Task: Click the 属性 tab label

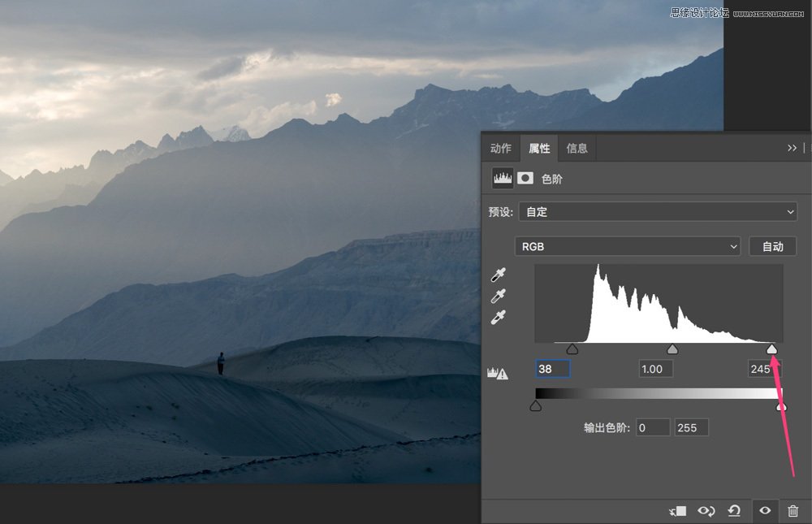Action: pos(539,148)
